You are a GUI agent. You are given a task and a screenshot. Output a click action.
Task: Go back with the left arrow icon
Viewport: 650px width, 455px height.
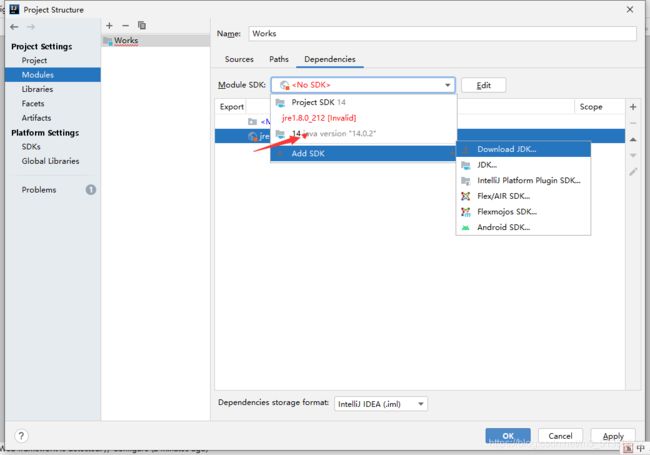click(x=14, y=27)
